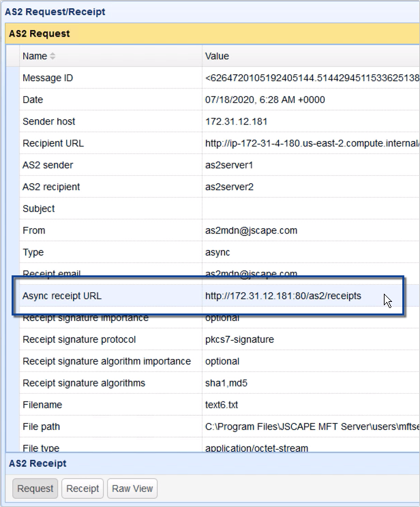Screen dimensions: 420x507
Task: Click the Value column header
Action: pos(217,56)
